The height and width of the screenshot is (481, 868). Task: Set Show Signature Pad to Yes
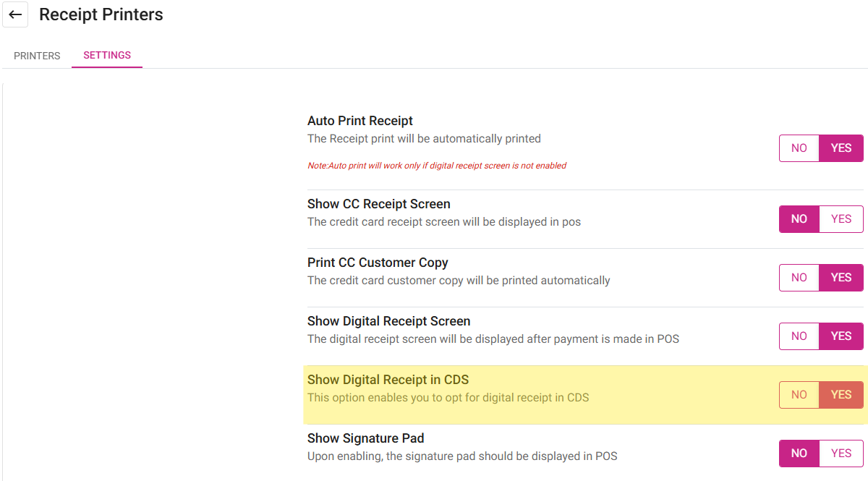(x=841, y=454)
